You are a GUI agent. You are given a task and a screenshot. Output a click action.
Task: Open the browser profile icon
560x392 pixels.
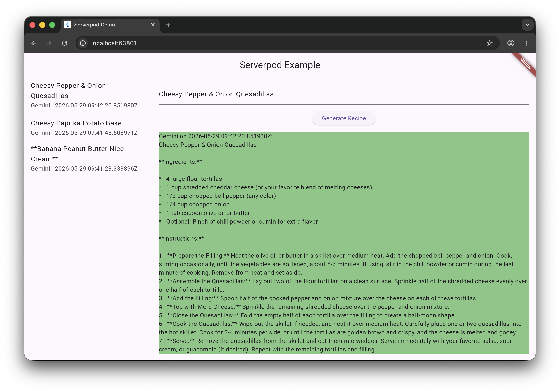click(x=511, y=43)
